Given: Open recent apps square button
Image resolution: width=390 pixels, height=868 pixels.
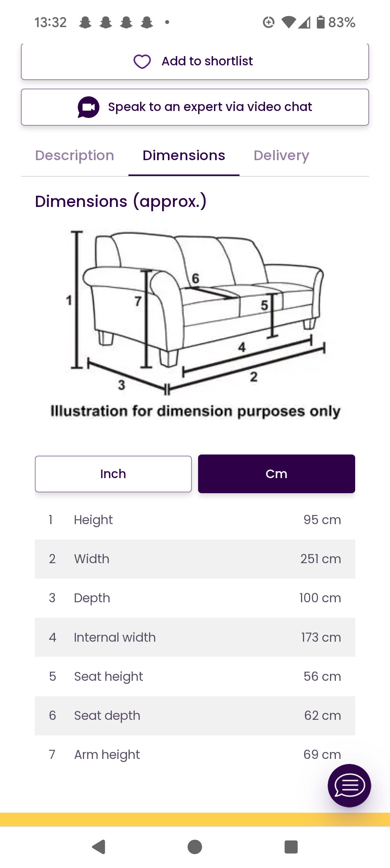Looking at the screenshot, I should (291, 847).
